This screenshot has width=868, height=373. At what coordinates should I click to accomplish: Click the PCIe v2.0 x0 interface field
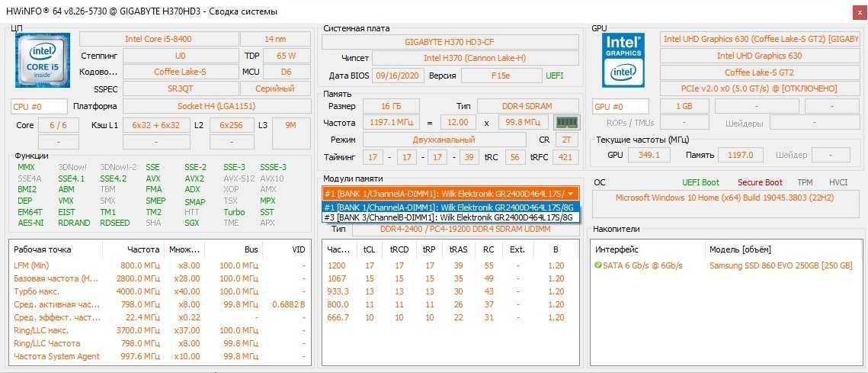(x=758, y=88)
